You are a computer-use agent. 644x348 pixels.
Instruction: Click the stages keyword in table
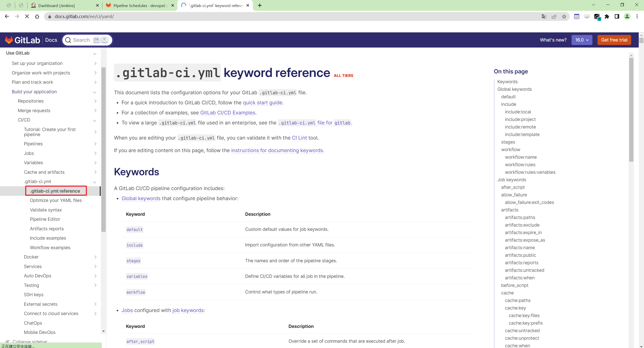click(133, 261)
